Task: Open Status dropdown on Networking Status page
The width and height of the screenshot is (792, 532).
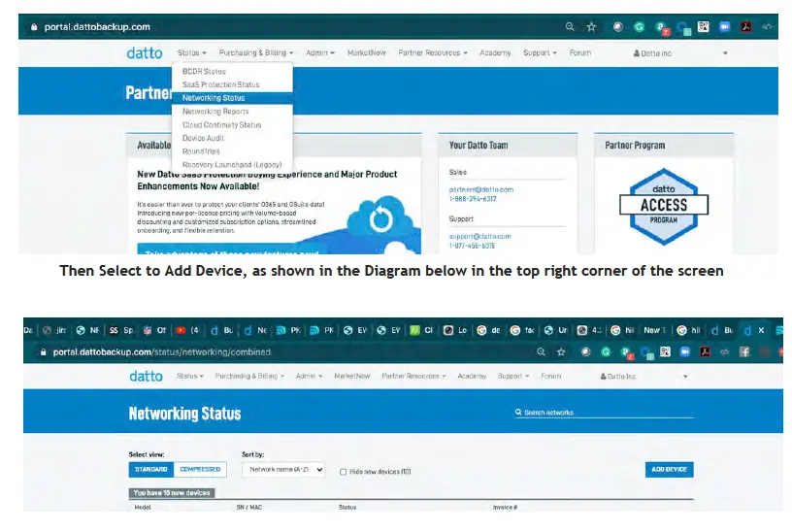Action: (190, 377)
